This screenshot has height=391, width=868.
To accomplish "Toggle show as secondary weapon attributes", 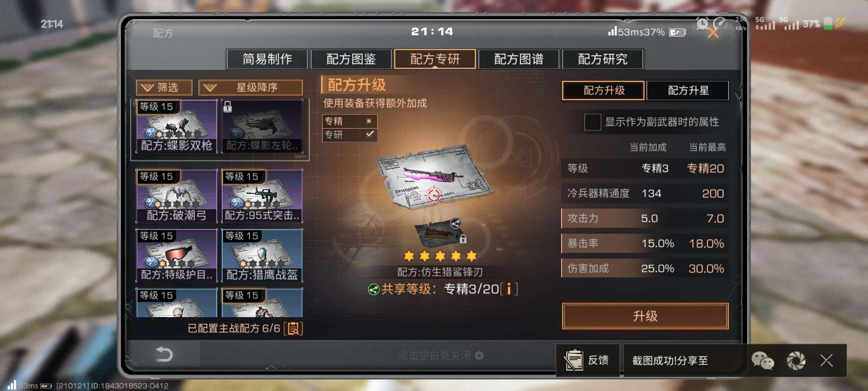I will (x=592, y=122).
